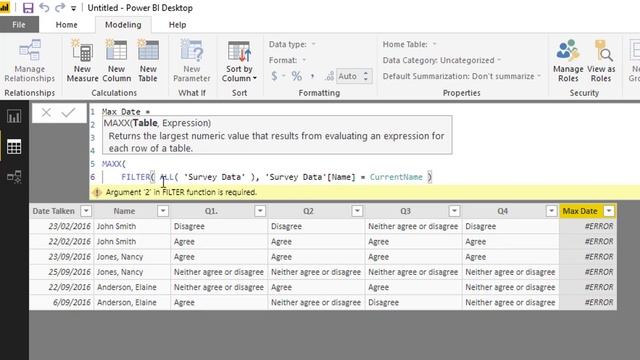
Task: Switch to Report view in sidebar
Action: (x=14, y=117)
